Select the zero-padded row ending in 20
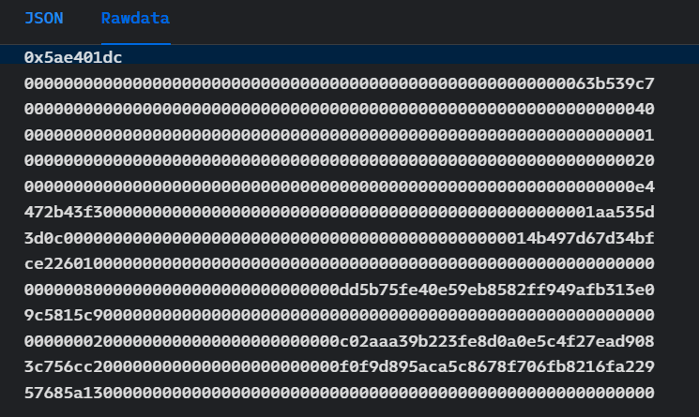Viewport: 700px width, 418px height. 339,160
